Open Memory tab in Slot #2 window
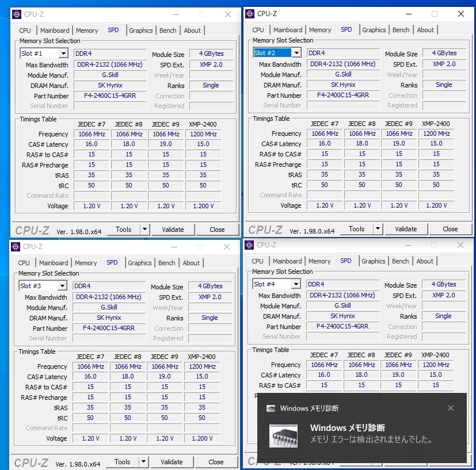This screenshot has height=470, width=476. pos(320,30)
